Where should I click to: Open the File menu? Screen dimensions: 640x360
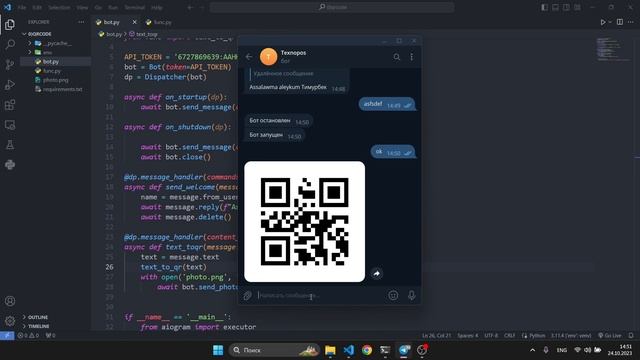[x=22, y=7]
